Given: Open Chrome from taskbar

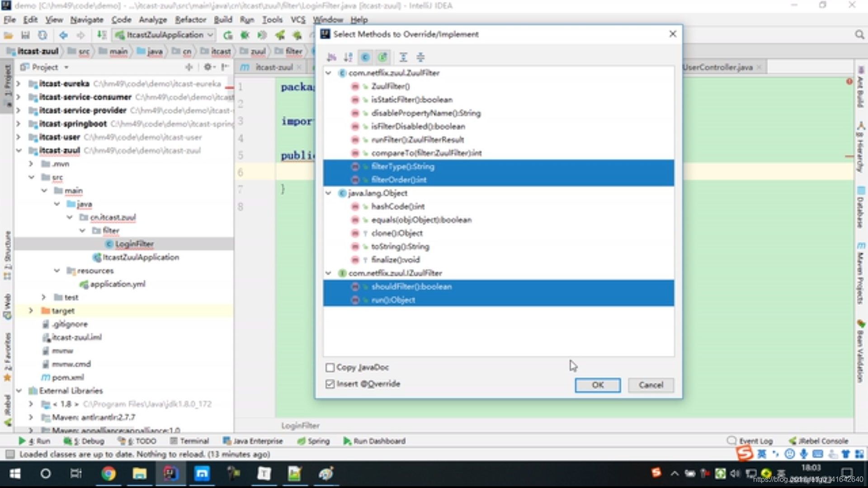Looking at the screenshot, I should [108, 474].
